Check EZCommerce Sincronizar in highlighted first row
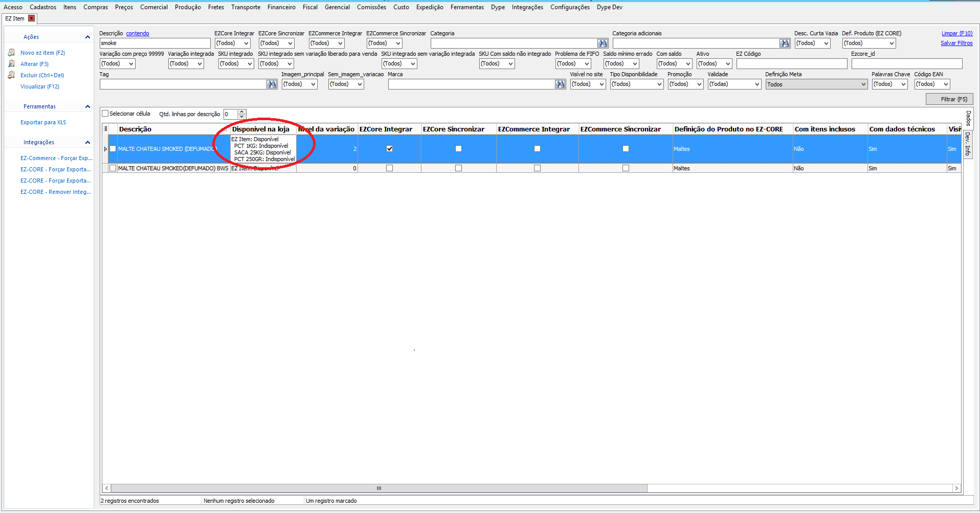The image size is (980, 513). 626,149
